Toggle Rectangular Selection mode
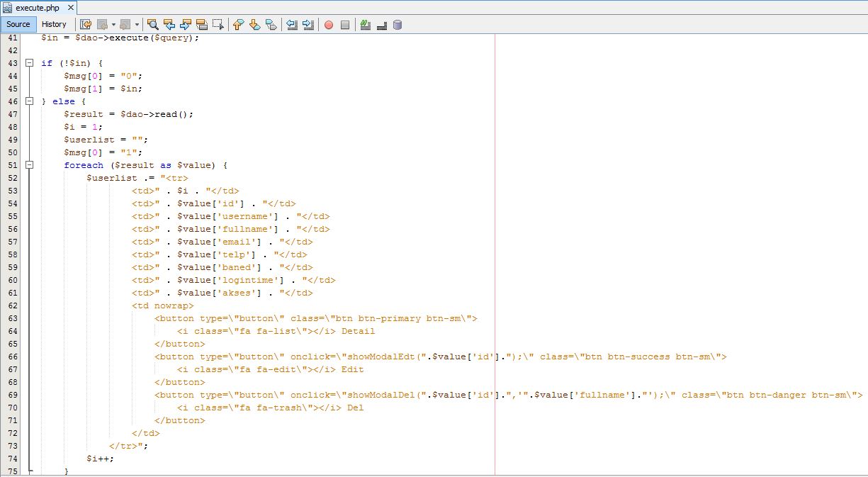Viewport: 868px width, 477px height. [x=218, y=24]
